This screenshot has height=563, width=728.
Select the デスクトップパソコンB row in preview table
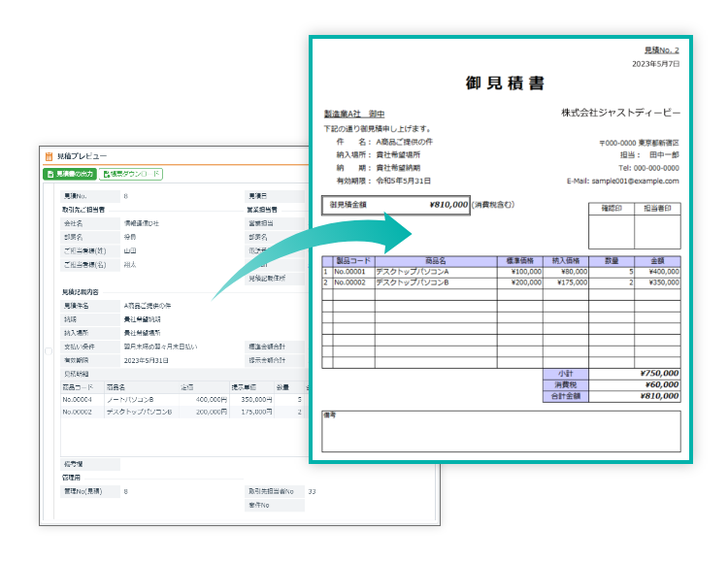pos(146,412)
